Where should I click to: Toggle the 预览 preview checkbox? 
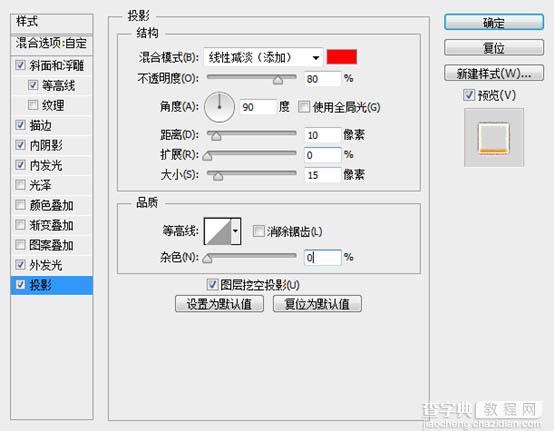pyautogui.click(x=469, y=95)
